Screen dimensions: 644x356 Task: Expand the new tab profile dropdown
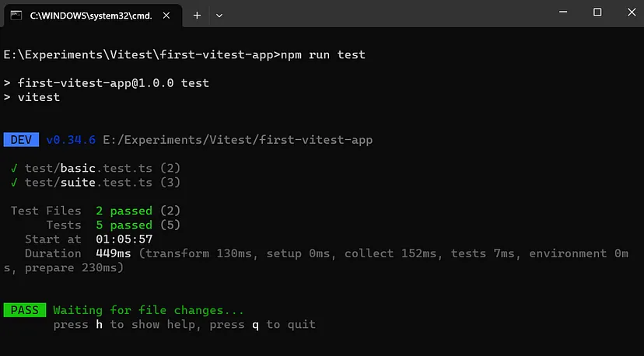(219, 16)
